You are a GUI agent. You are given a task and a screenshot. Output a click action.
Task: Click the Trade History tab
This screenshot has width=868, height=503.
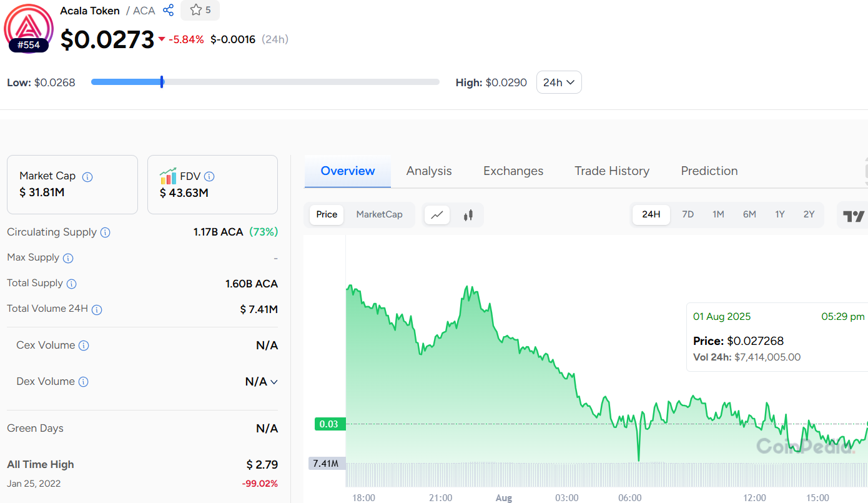612,171
